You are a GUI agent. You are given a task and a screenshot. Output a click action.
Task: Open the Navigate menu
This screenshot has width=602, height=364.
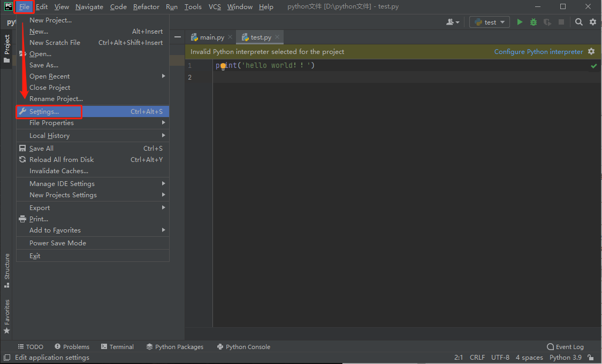(x=89, y=6)
